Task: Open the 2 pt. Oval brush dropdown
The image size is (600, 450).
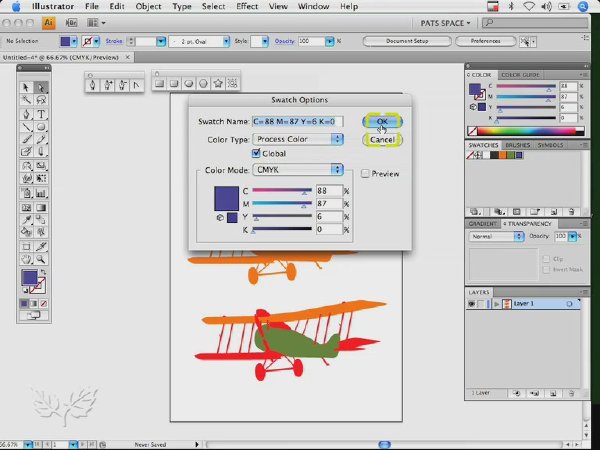Action: pos(226,41)
